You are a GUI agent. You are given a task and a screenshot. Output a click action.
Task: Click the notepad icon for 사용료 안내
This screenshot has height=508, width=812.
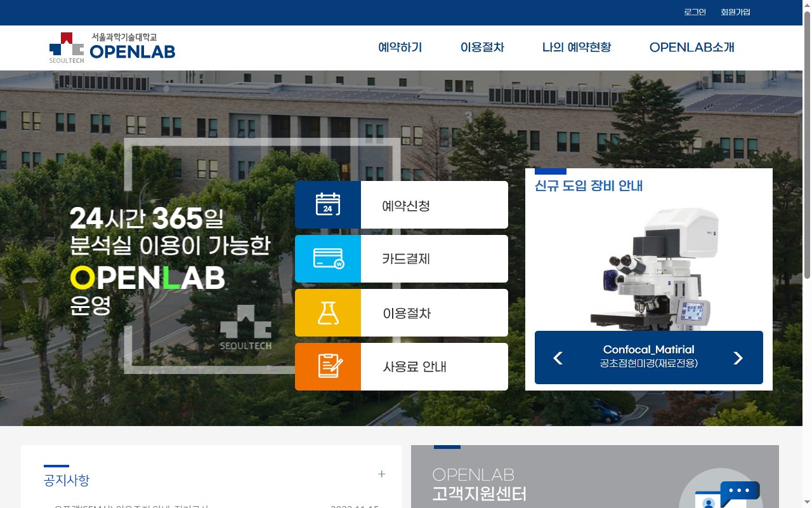tap(330, 366)
